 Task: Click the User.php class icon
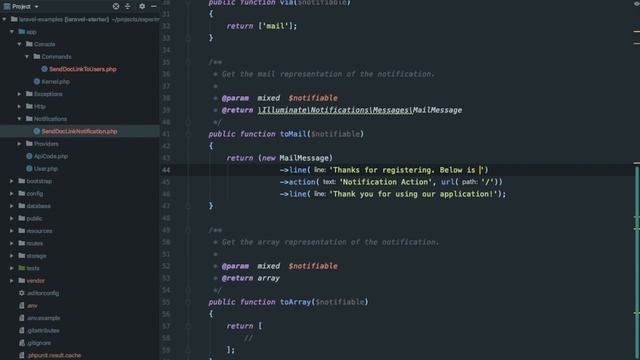click(x=29, y=169)
